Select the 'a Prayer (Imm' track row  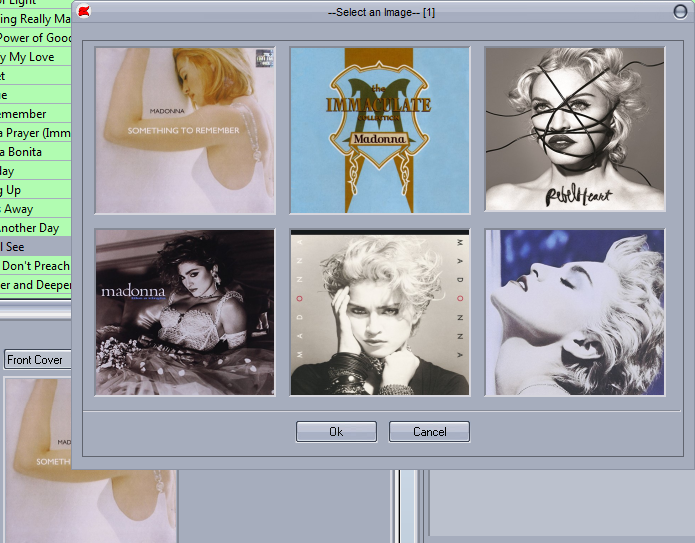(35, 133)
